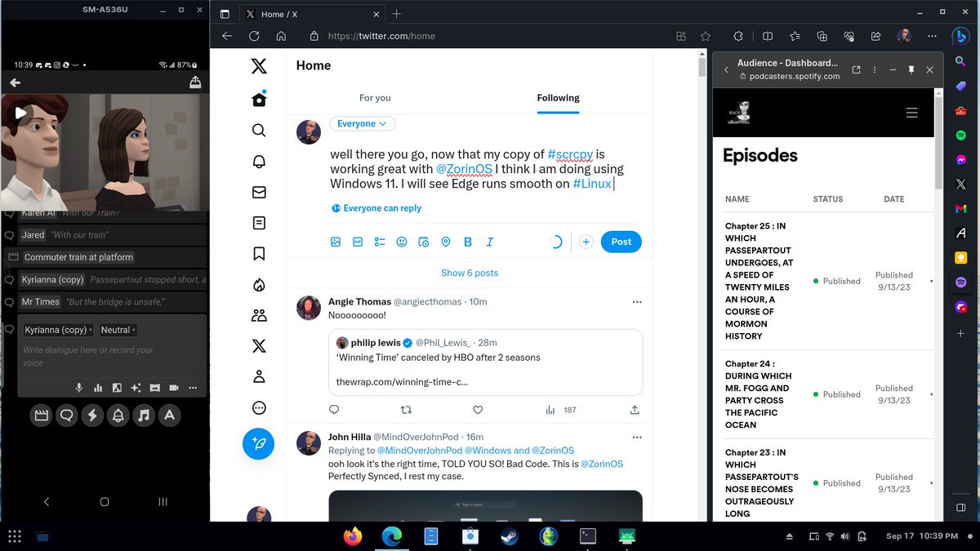Schedule the post using the calendar icon
This screenshot has width=980, height=551.
423,242
